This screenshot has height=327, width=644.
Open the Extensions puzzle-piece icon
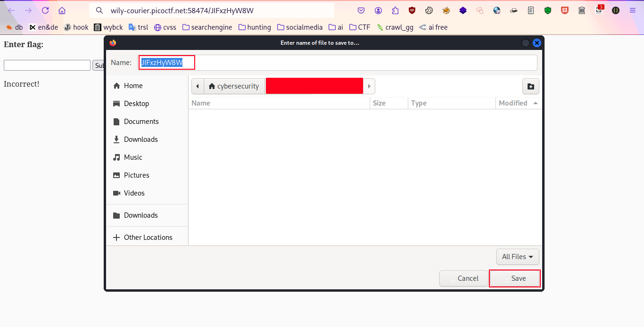click(x=395, y=10)
